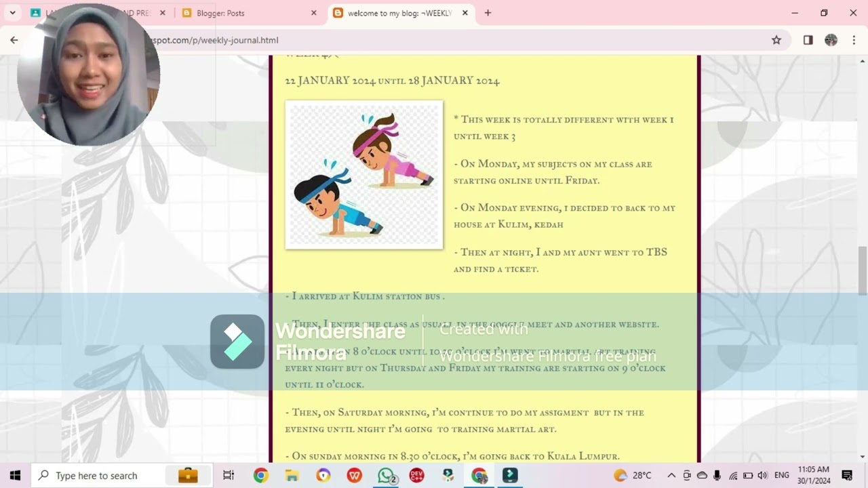Screen dimensions: 868x488
Task: Toggle the browser side panel
Action: pyautogui.click(x=808, y=40)
